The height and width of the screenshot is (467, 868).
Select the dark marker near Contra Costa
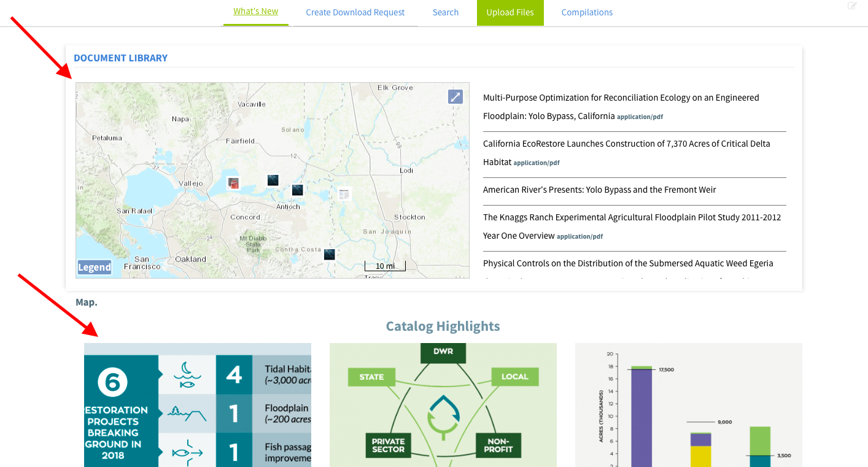330,254
